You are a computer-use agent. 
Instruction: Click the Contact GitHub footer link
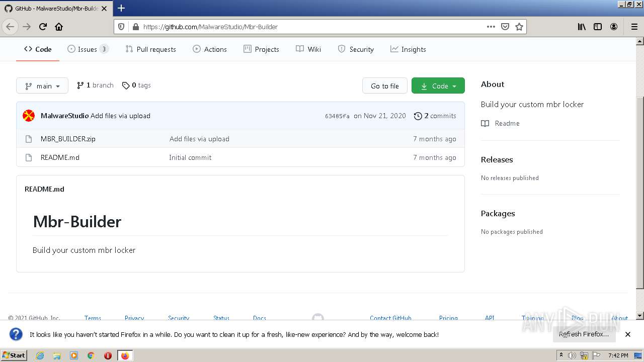[x=390, y=318]
